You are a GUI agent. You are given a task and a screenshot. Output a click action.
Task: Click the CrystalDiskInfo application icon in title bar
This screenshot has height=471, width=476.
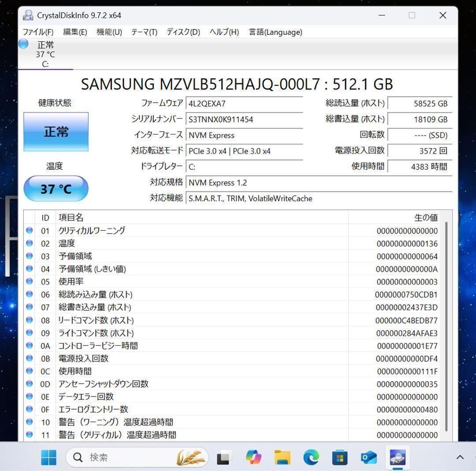pyautogui.click(x=28, y=15)
